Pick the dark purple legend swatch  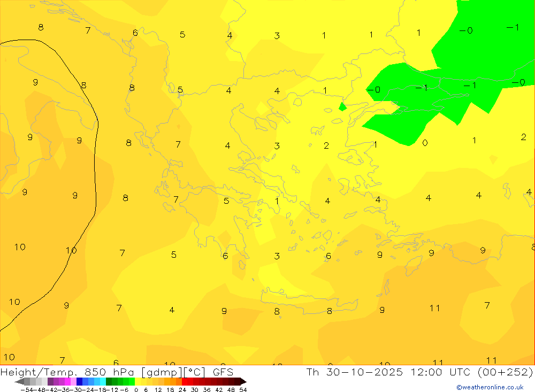[x=50, y=381]
